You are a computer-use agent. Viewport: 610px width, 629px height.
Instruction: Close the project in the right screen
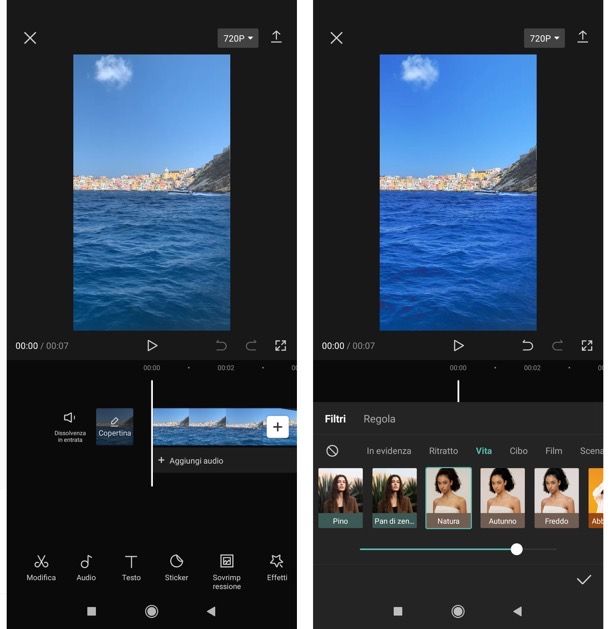click(336, 38)
